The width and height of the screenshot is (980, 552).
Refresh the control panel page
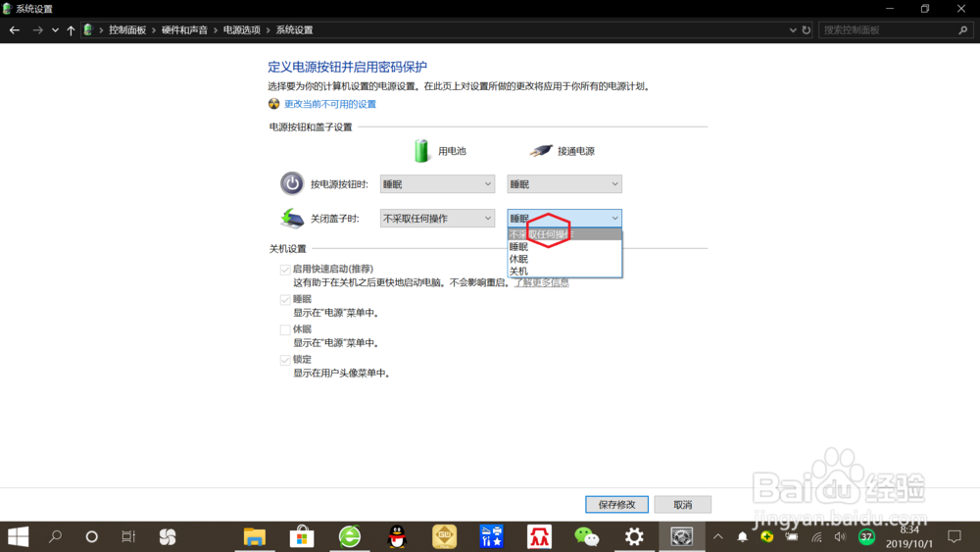[x=807, y=30]
